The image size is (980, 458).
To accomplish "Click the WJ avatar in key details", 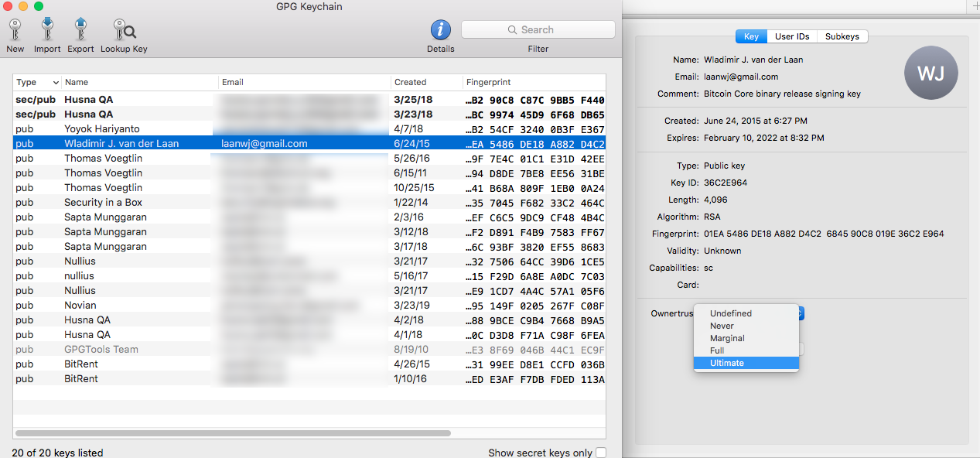I will (931, 73).
